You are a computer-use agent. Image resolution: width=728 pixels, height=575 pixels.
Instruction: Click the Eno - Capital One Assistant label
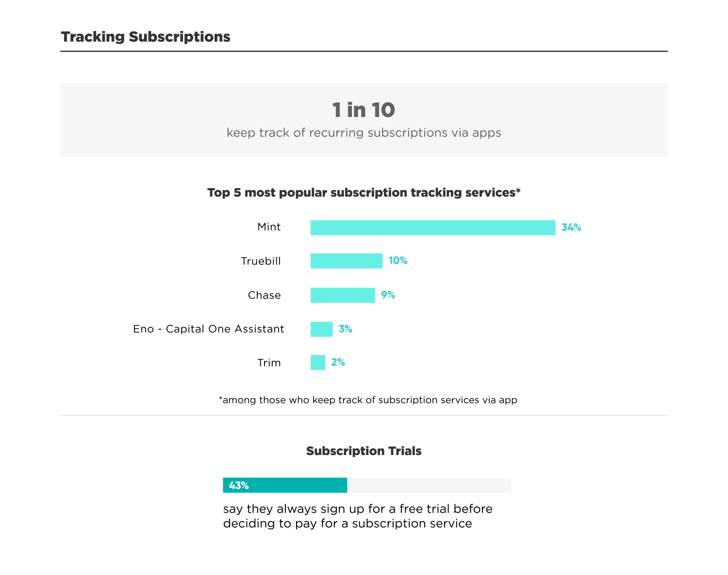click(209, 329)
